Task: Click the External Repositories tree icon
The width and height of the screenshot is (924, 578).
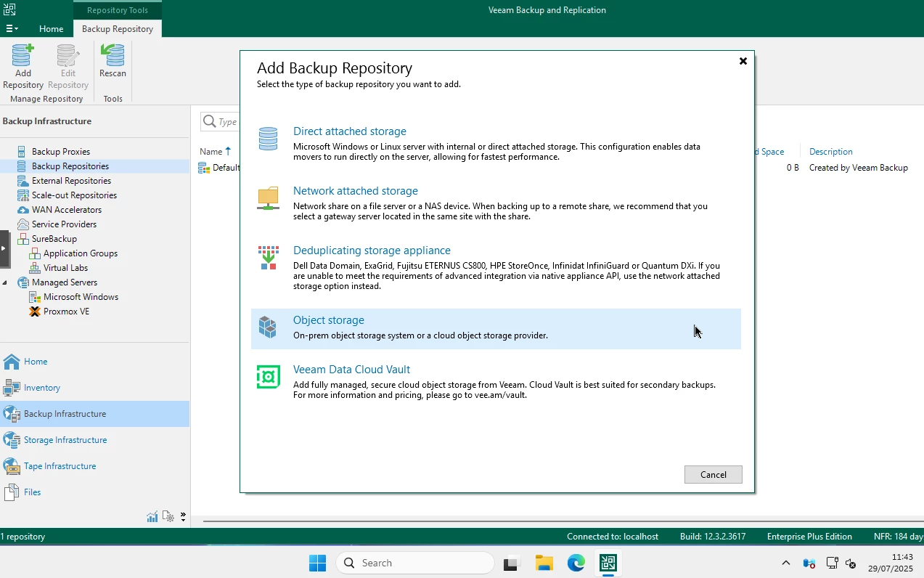Action: [x=23, y=181]
